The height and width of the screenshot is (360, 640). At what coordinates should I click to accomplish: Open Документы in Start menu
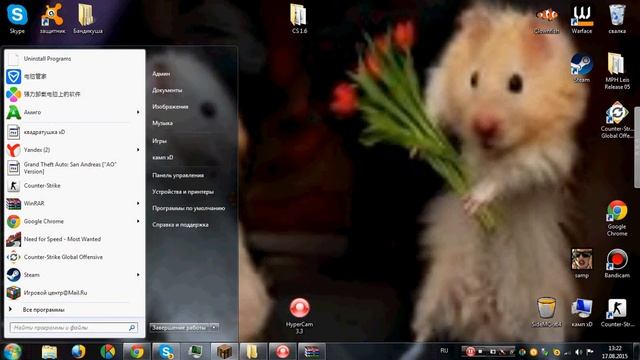click(x=167, y=90)
